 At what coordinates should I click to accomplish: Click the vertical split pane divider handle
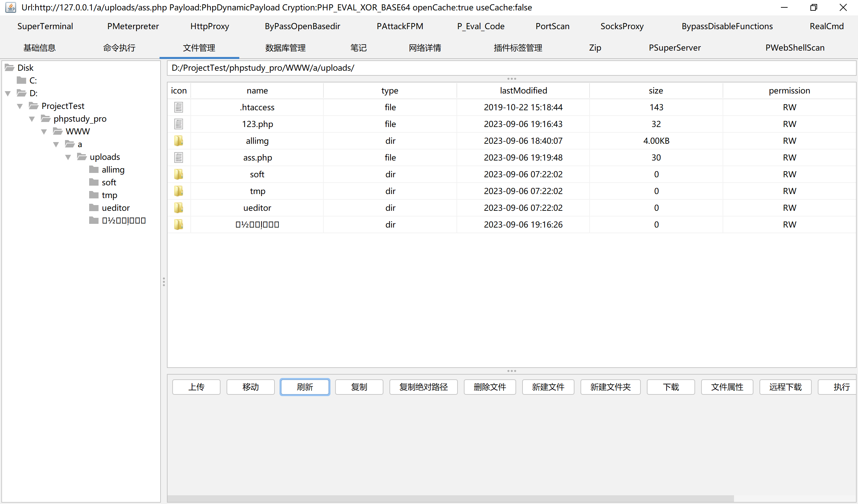(164, 281)
